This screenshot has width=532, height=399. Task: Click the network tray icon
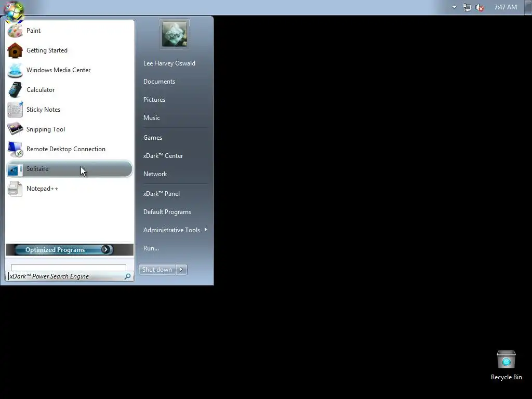pos(467,7)
